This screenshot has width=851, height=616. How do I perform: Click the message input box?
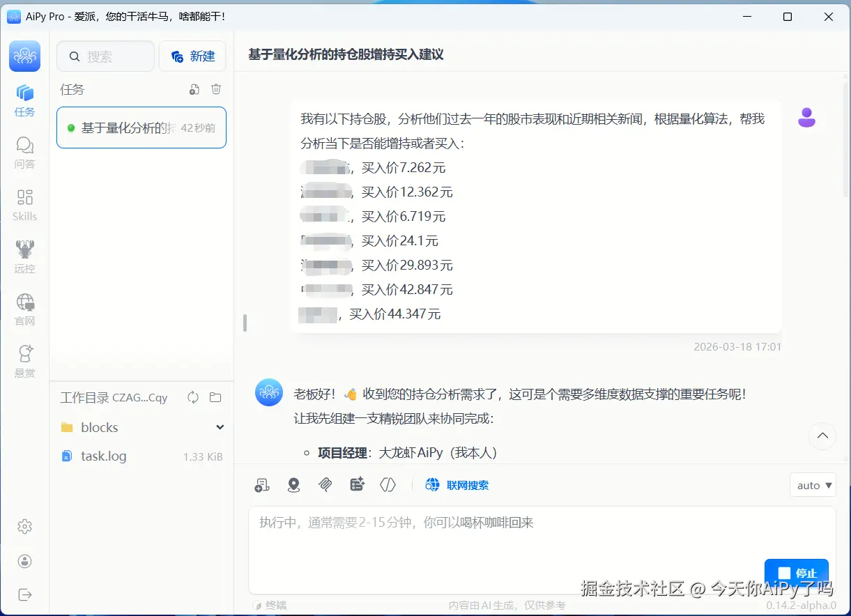click(542, 550)
